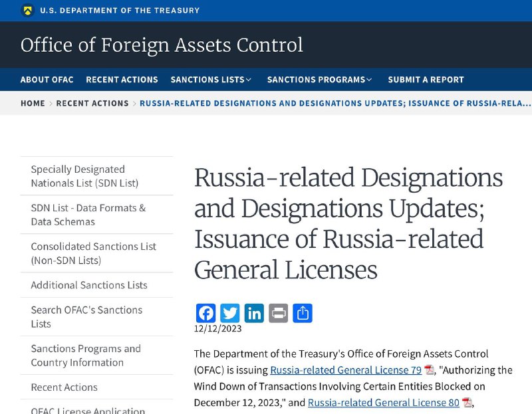
Task: Open Russia-related General License 79 link
Action: [x=346, y=370]
